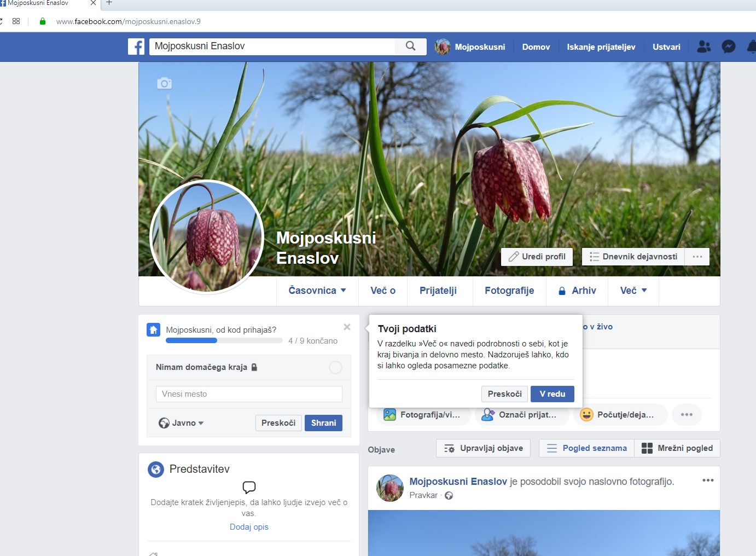Click camera icon on cover photo
The image size is (756, 556).
click(x=164, y=84)
